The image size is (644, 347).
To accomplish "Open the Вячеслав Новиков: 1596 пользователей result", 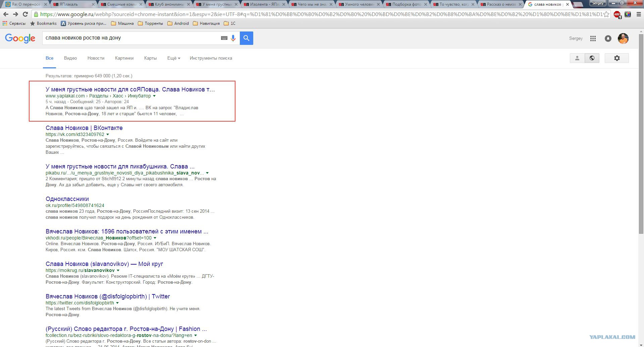I will 127,231.
